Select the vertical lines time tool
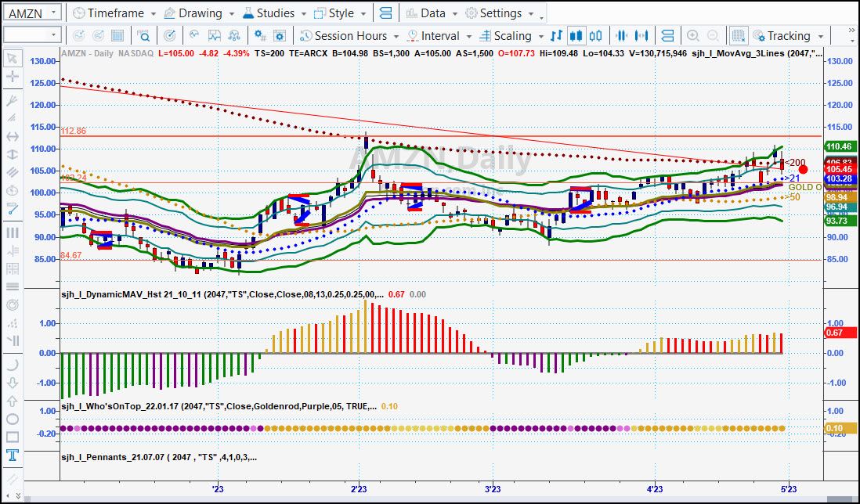The height and width of the screenshot is (504, 860). 12,232
